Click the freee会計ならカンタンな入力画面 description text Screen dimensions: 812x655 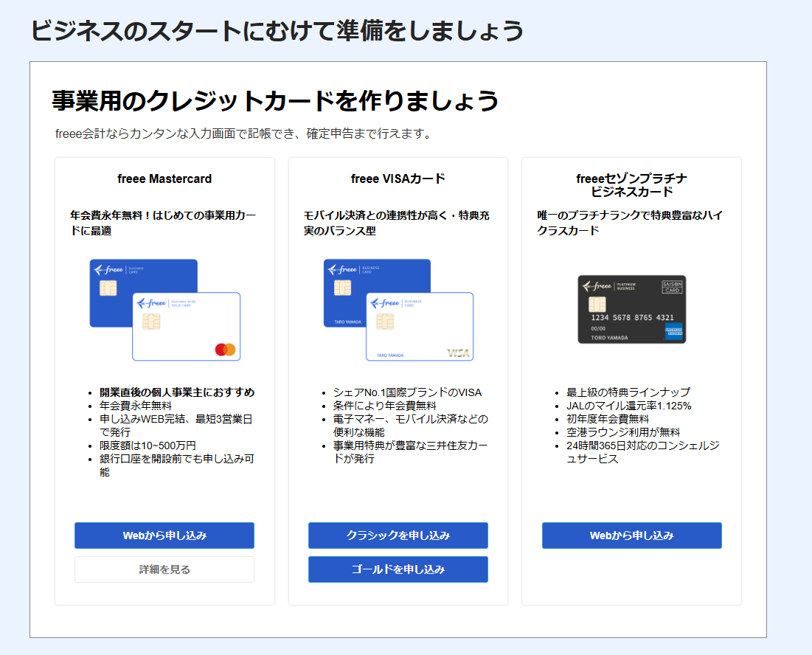pos(243,134)
